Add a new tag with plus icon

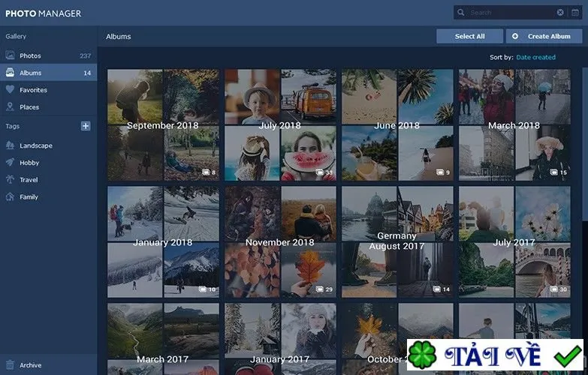pos(86,126)
